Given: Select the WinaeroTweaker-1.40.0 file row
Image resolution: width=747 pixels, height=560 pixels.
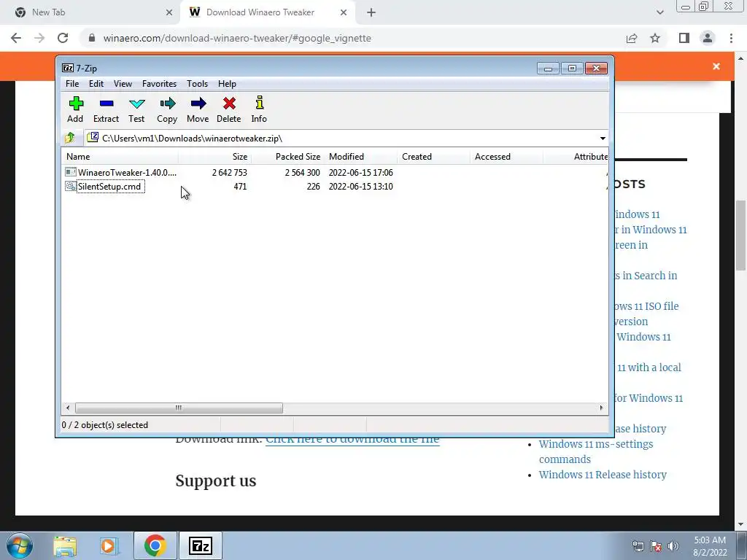Looking at the screenshot, I should coord(335,172).
